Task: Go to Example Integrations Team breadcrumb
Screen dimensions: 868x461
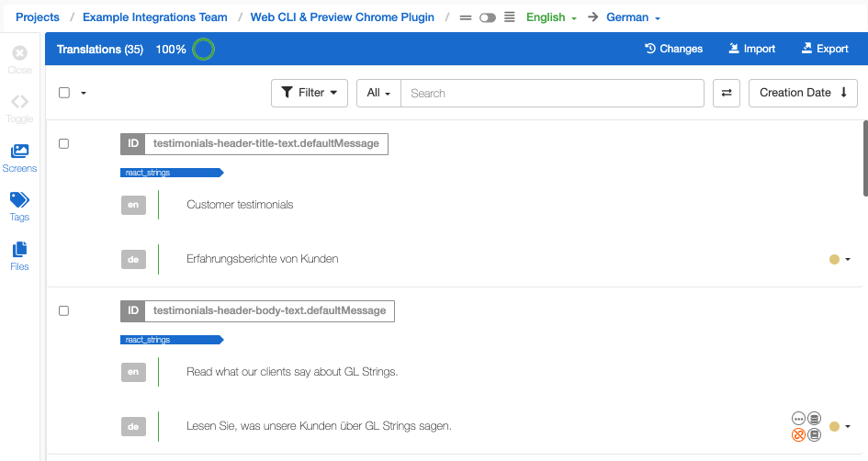Action: coord(155,17)
